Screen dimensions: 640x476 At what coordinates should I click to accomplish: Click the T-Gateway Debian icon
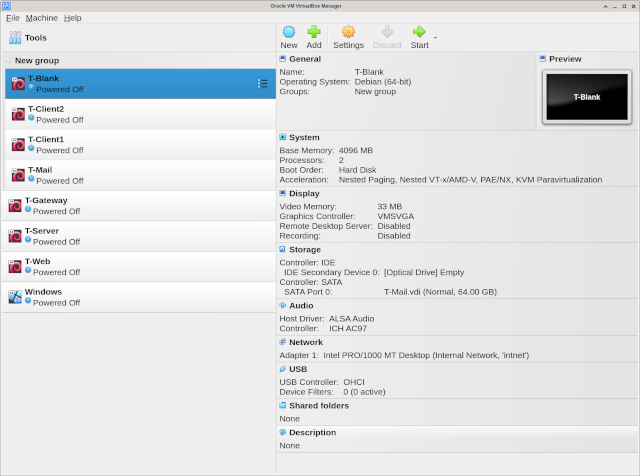pos(15,206)
